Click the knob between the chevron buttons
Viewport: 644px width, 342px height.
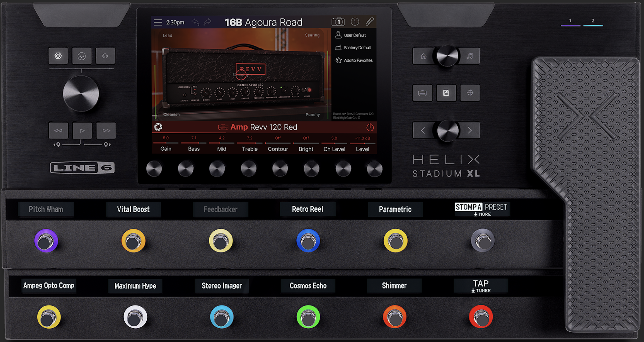tap(448, 130)
